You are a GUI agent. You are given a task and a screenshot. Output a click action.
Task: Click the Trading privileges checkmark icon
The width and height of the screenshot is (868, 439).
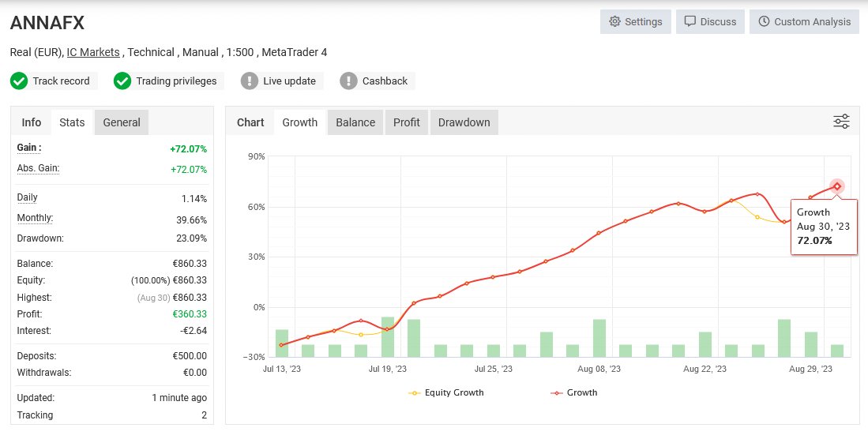coord(122,81)
